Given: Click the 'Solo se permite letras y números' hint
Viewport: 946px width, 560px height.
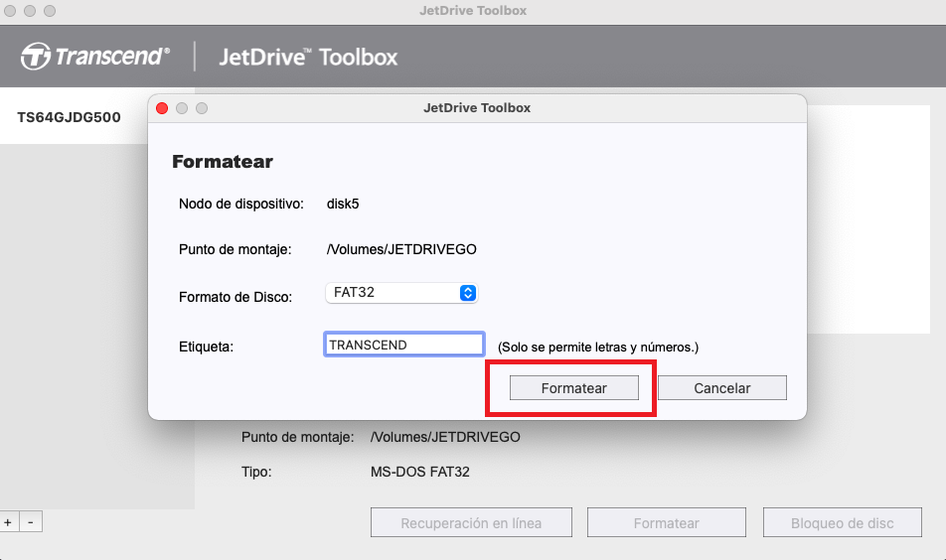Looking at the screenshot, I should [598, 348].
